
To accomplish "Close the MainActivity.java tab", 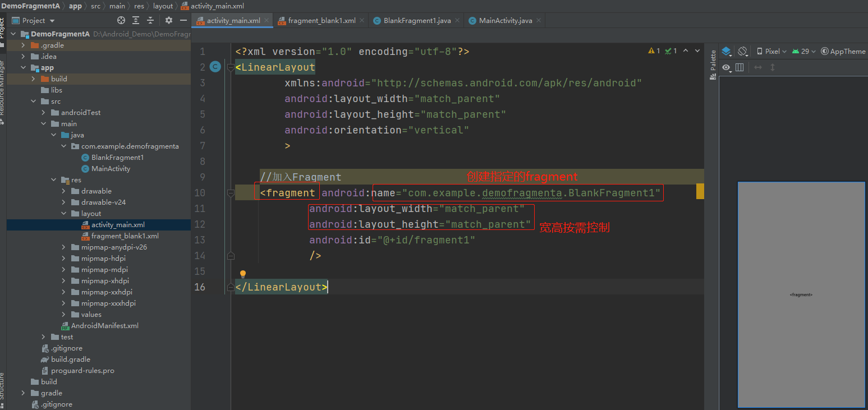I will [x=539, y=20].
